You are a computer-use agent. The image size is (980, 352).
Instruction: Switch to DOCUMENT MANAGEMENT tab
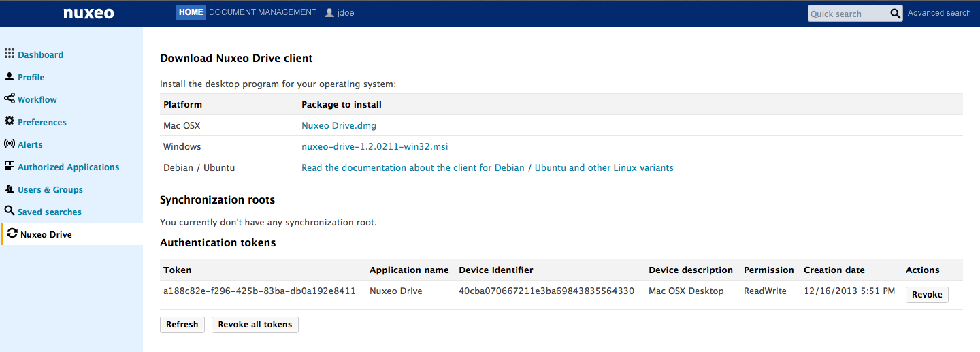click(x=263, y=12)
